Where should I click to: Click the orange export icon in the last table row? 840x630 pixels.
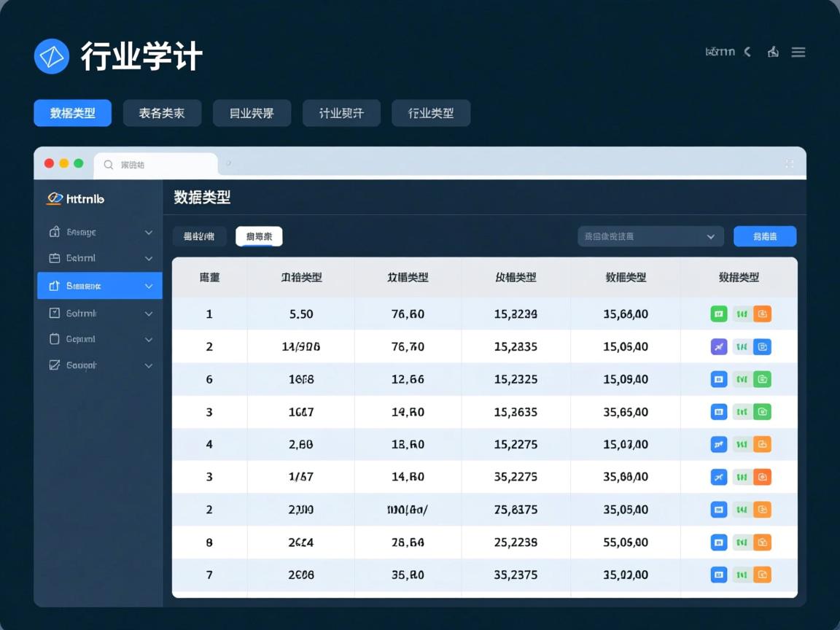762,575
